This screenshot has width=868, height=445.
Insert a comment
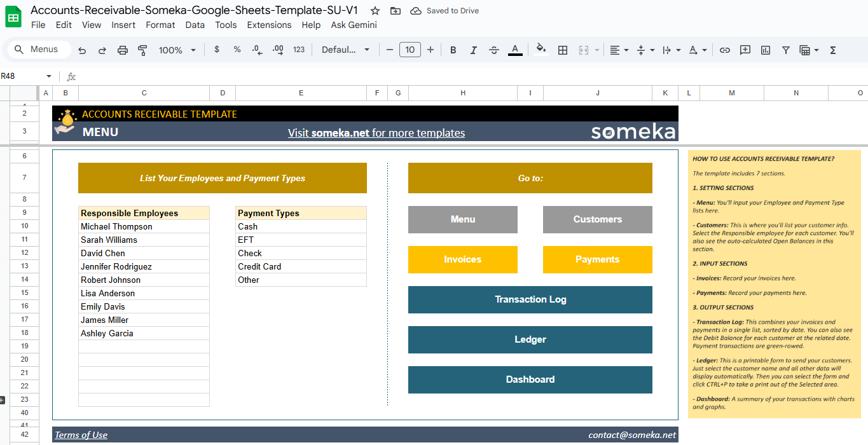coord(745,49)
